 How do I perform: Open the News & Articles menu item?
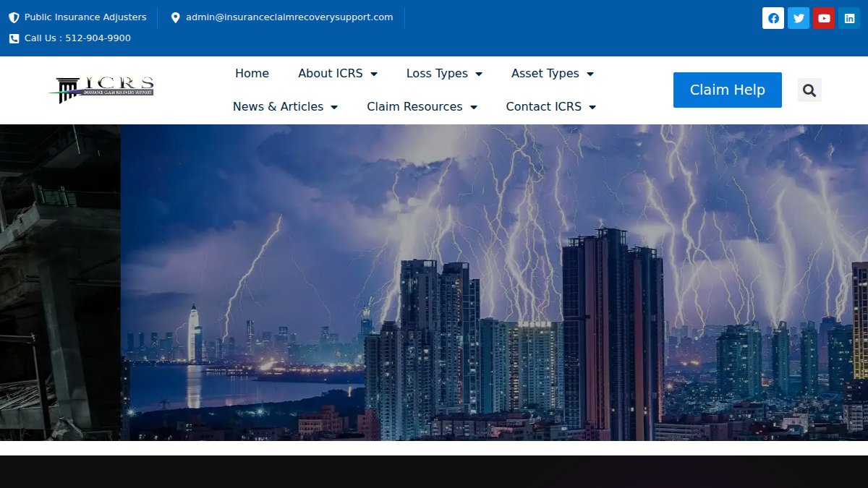[x=278, y=107]
